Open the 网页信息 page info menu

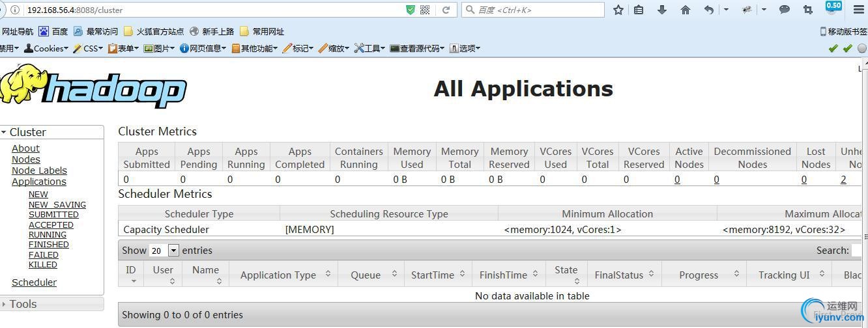[x=203, y=48]
